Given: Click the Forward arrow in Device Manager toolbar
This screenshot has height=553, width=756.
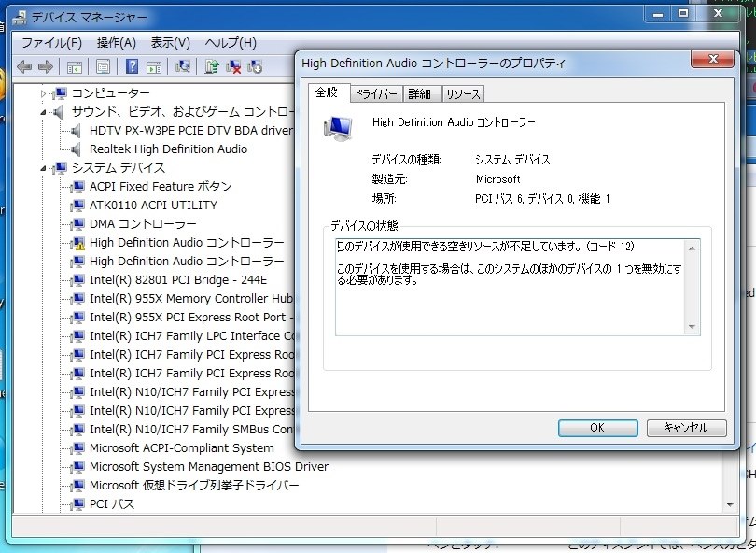Looking at the screenshot, I should (46, 66).
